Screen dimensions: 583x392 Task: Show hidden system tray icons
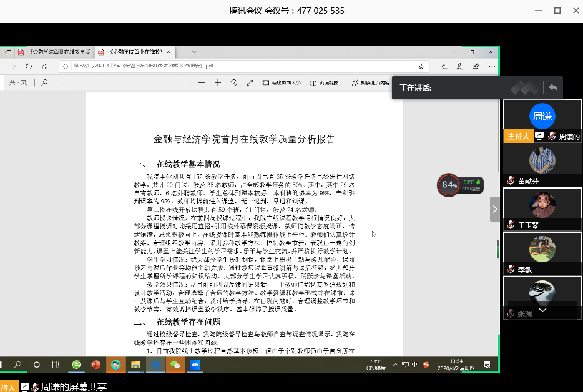point(396,365)
